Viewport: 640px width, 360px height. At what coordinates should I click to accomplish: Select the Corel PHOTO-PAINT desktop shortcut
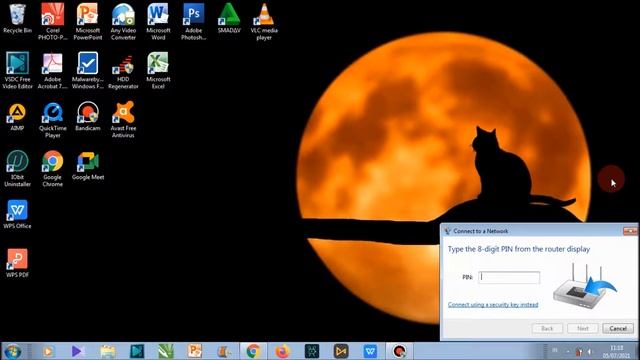click(53, 21)
